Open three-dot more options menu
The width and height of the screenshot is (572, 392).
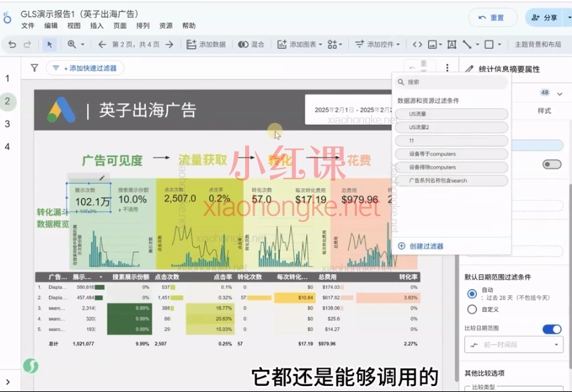pos(447,68)
